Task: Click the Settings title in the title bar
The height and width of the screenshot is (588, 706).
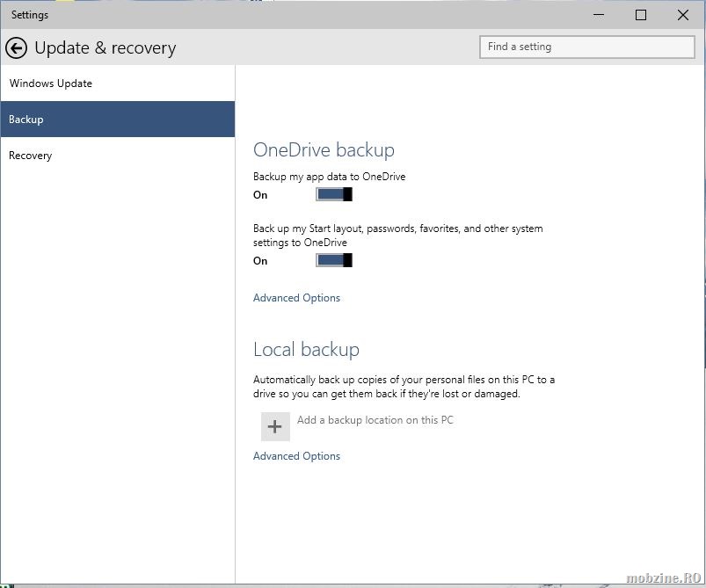Action: point(30,15)
